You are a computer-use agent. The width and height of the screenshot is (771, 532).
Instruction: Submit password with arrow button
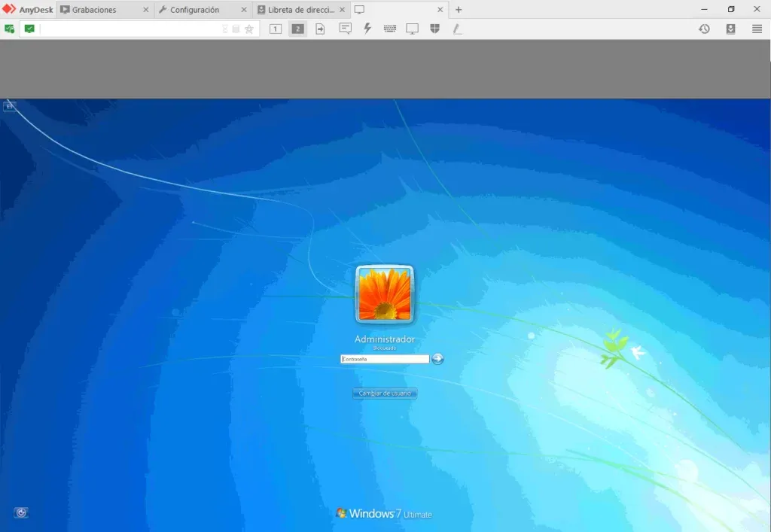coord(437,359)
